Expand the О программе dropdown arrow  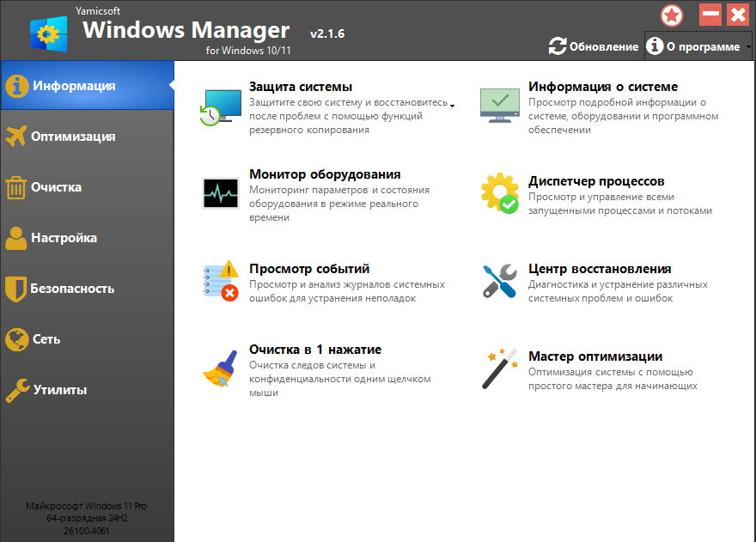(747, 46)
